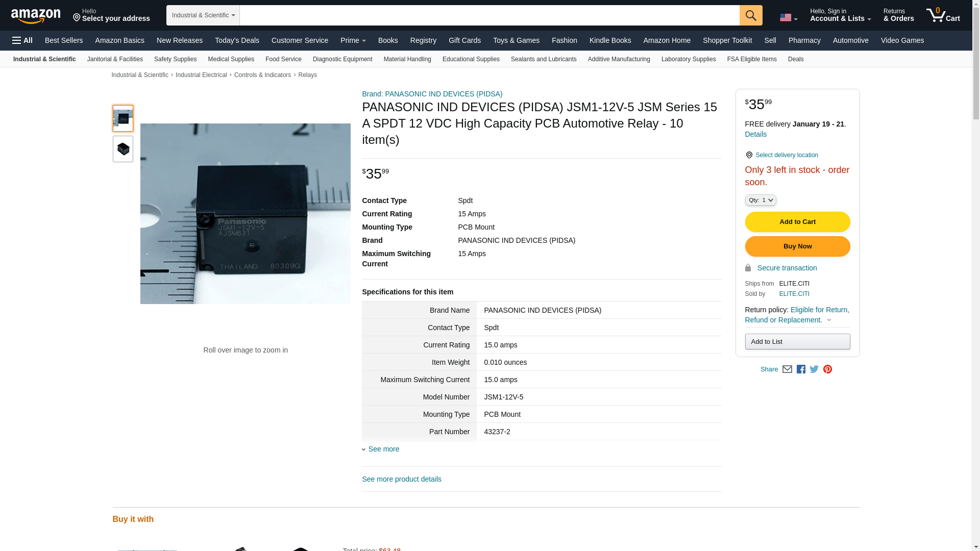Open Industrial & Scientific search category dropdown

(203, 15)
